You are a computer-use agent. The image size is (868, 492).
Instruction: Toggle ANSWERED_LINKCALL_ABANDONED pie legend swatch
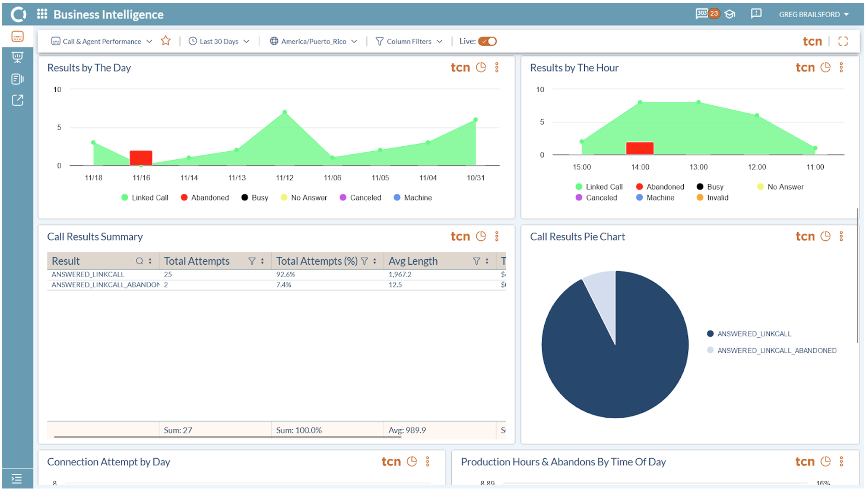(710, 350)
